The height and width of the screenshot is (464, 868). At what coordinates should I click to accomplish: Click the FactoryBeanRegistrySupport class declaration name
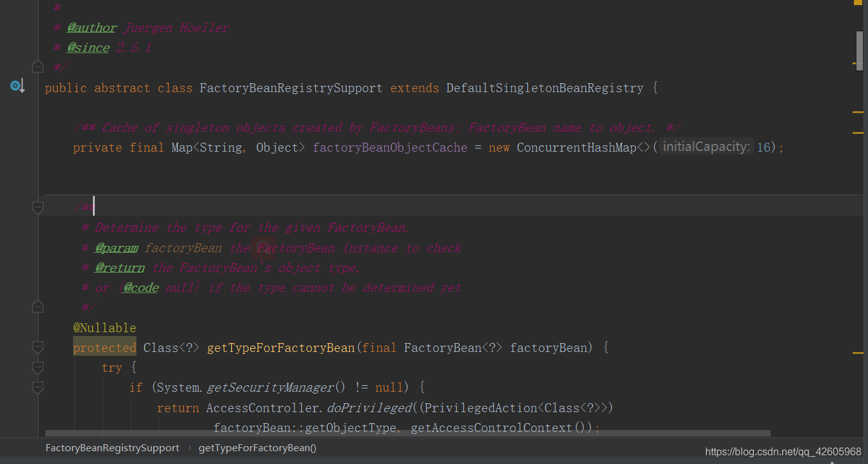pyautogui.click(x=291, y=88)
